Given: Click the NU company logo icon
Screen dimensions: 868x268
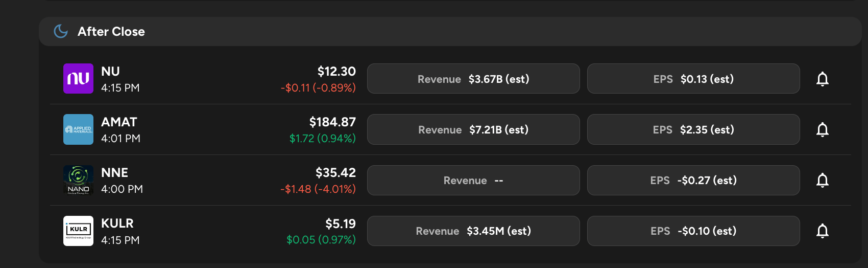Looking at the screenshot, I should click(x=78, y=79).
